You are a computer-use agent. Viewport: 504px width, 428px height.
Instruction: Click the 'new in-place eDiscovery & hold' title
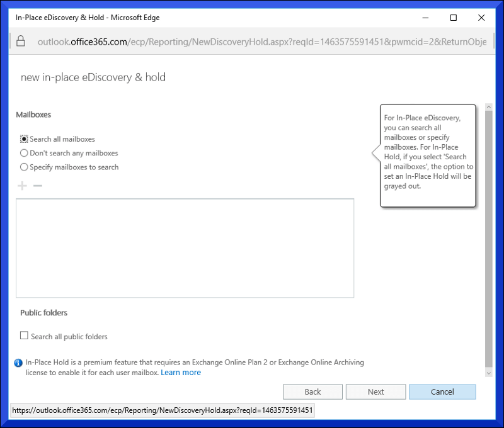(93, 77)
